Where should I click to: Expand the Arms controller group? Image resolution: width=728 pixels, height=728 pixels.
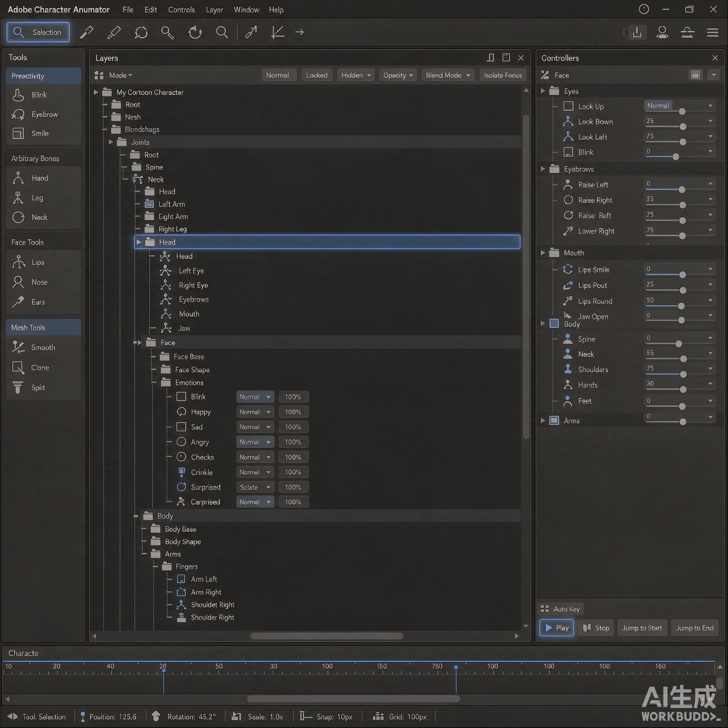pos(542,421)
